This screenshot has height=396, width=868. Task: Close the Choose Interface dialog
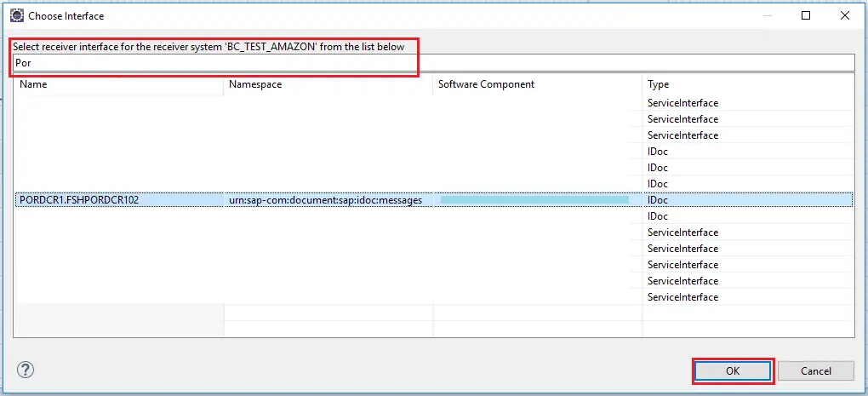point(845,15)
